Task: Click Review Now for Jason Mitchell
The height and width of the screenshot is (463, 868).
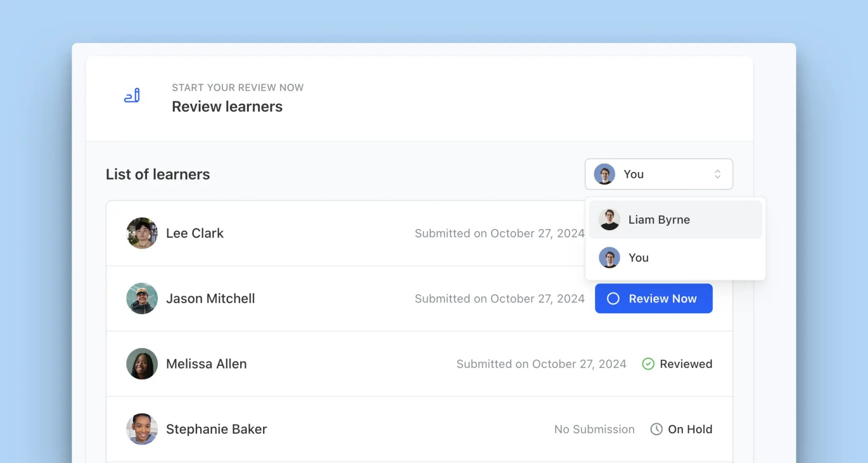Action: [x=654, y=299]
